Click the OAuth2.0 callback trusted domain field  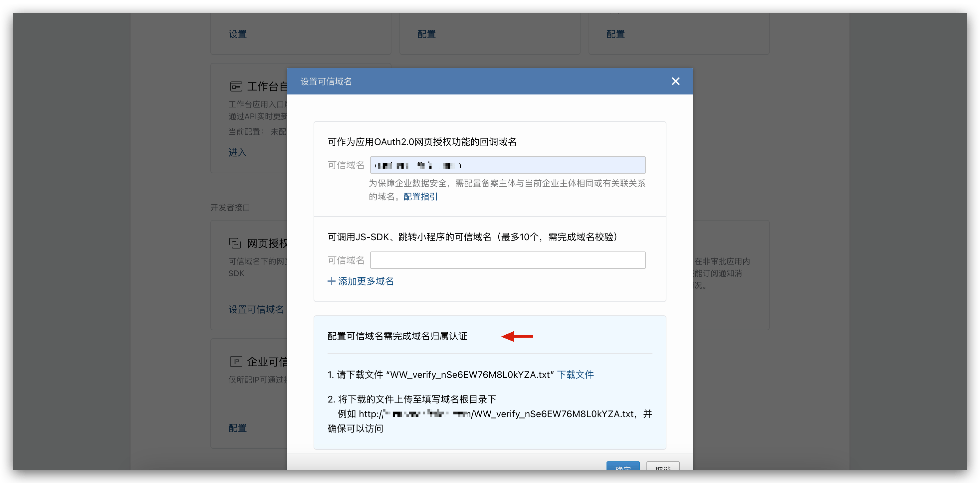508,165
